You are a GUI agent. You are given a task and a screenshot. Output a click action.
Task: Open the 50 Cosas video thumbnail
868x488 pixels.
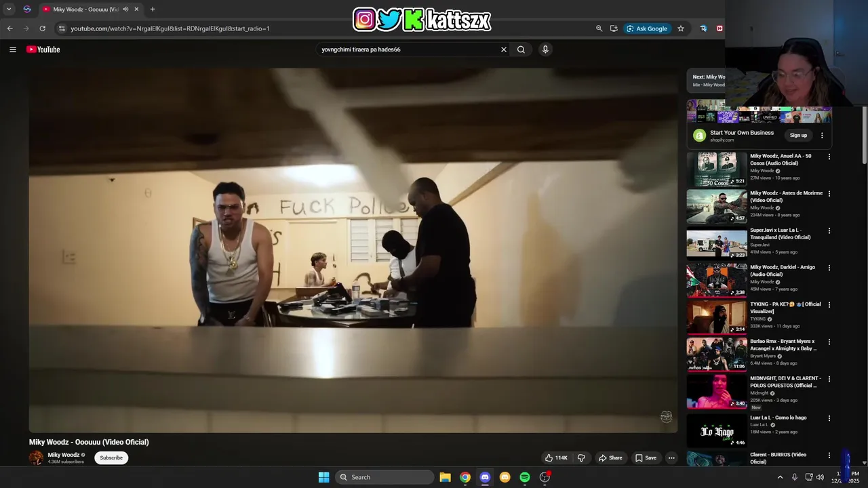717,169
